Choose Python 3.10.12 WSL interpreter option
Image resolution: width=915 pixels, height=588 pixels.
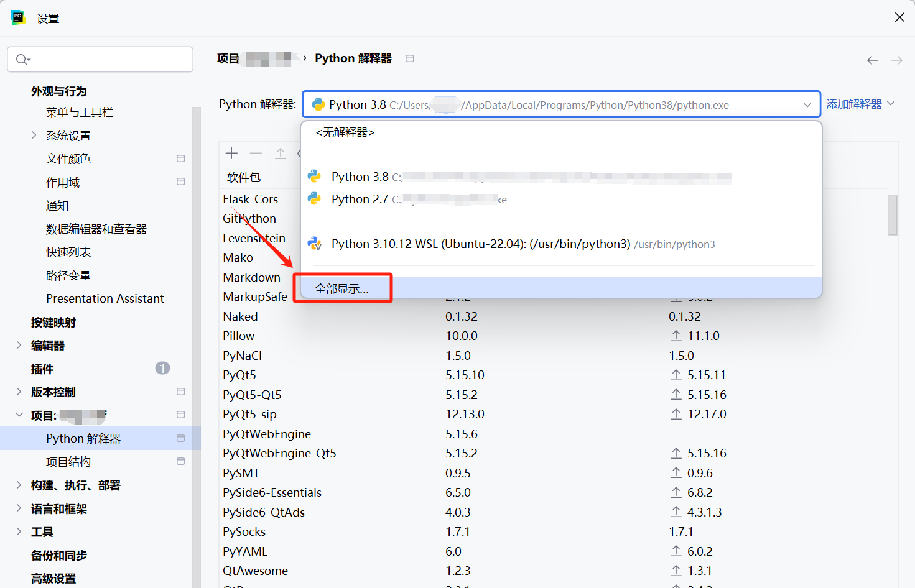[481, 244]
